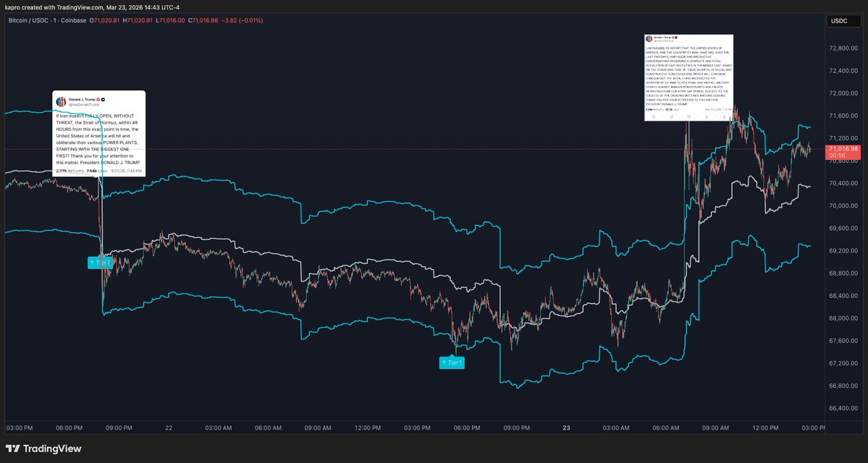Click the 68,400.00 price axis label
This screenshot has height=463, width=868.
click(843, 295)
